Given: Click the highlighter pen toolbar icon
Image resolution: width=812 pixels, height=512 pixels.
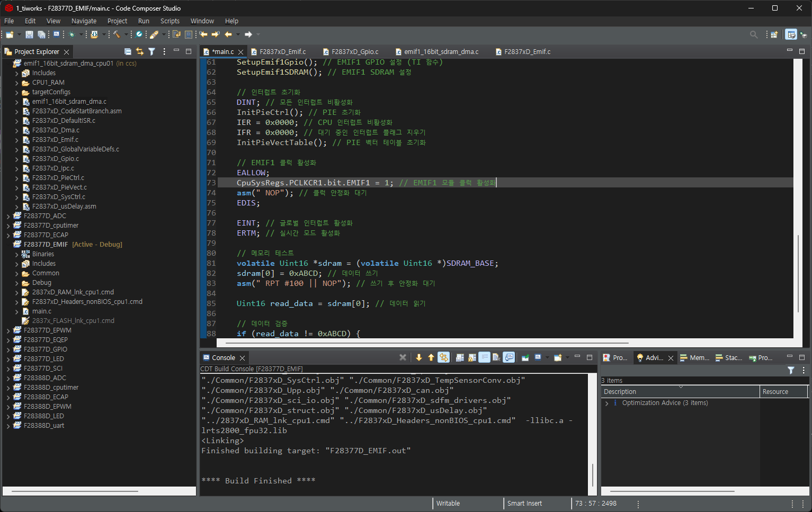Looking at the screenshot, I should [x=154, y=34].
